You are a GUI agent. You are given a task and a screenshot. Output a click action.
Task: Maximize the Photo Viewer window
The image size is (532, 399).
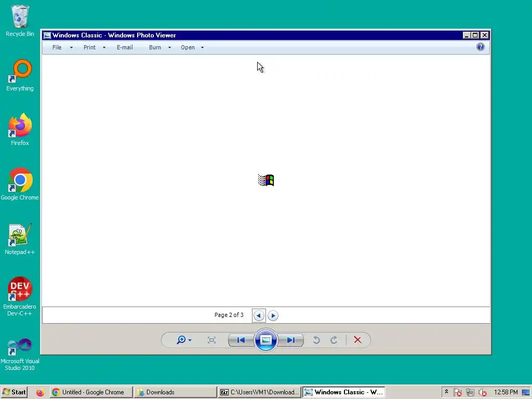[475, 35]
